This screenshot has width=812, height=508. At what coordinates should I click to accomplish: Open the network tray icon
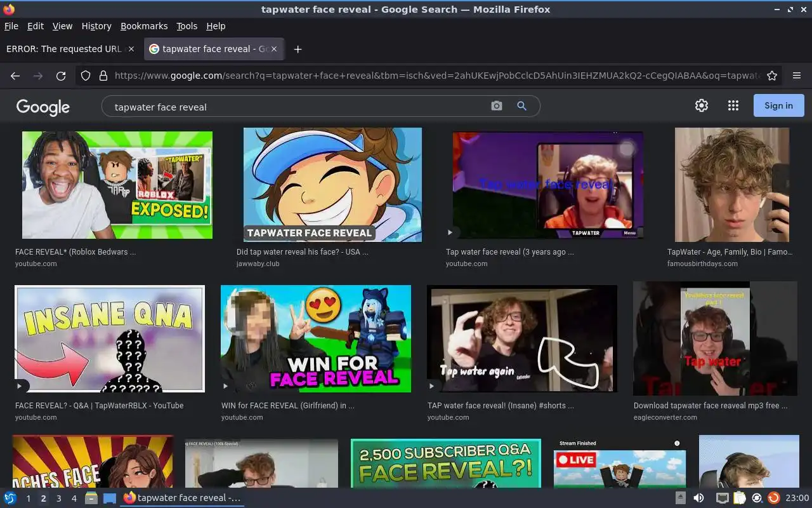(723, 498)
